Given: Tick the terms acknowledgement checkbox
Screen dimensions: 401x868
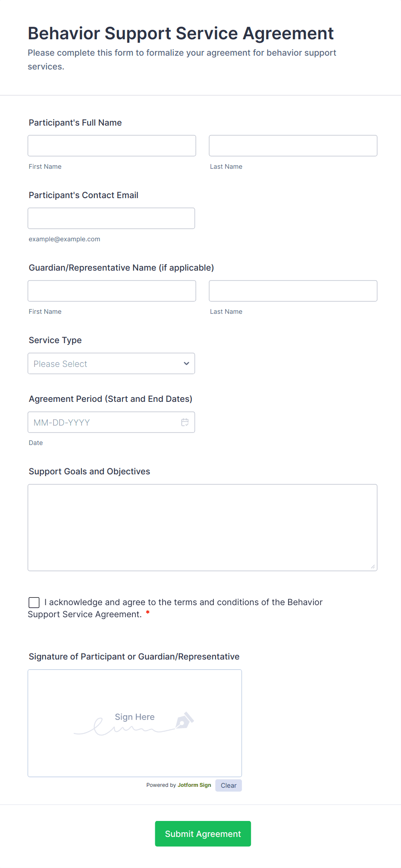Looking at the screenshot, I should (x=34, y=602).
